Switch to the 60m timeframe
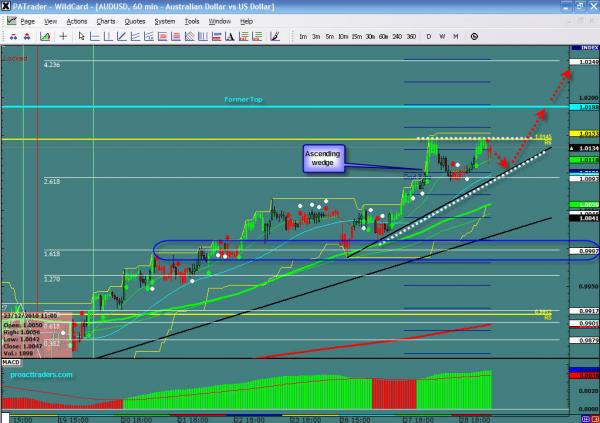Viewport: 600px width, 423px height. coord(383,35)
